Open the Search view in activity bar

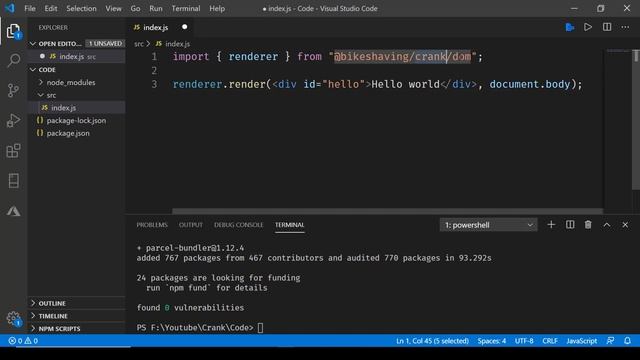pos(13,60)
